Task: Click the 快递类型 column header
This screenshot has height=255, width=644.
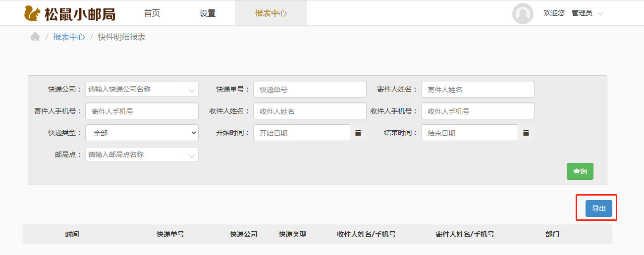Action: click(293, 234)
